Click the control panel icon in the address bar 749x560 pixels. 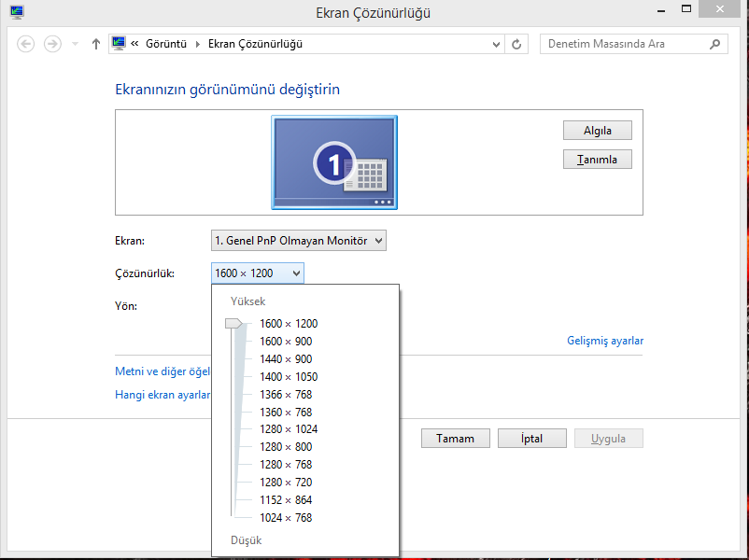119,44
